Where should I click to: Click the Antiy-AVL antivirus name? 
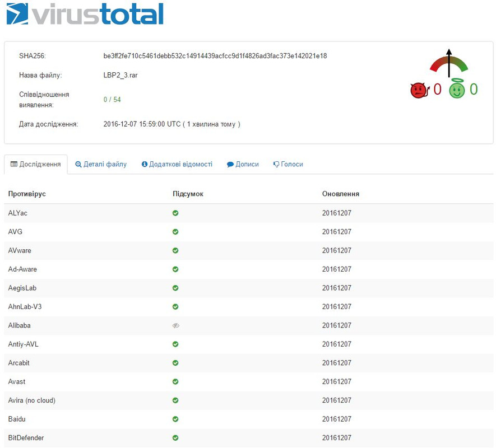coord(23,344)
